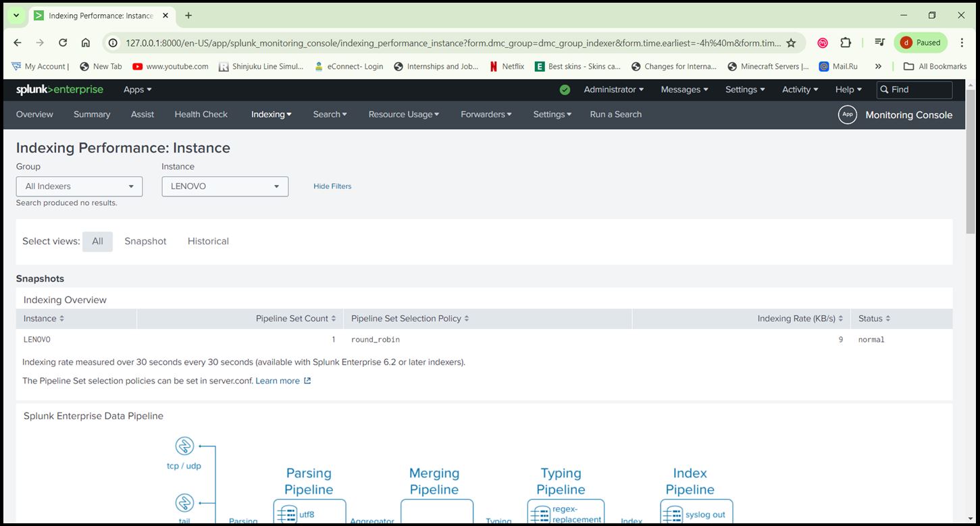
Task: Switch to the Health Check tab
Action: (201, 114)
